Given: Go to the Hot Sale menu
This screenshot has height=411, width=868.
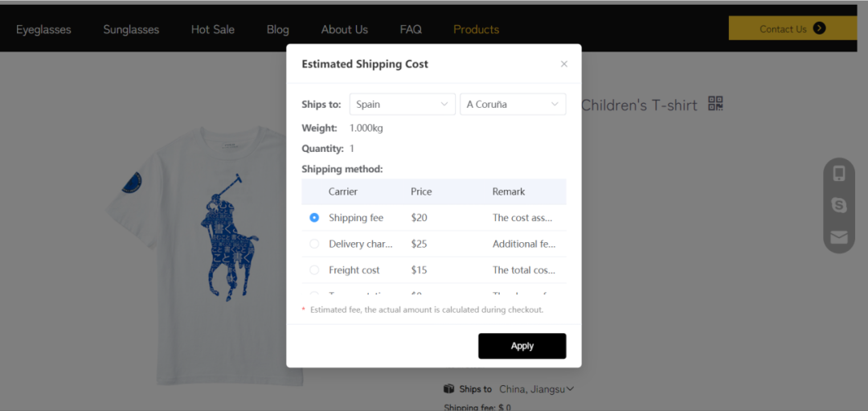Looking at the screenshot, I should coord(213,30).
